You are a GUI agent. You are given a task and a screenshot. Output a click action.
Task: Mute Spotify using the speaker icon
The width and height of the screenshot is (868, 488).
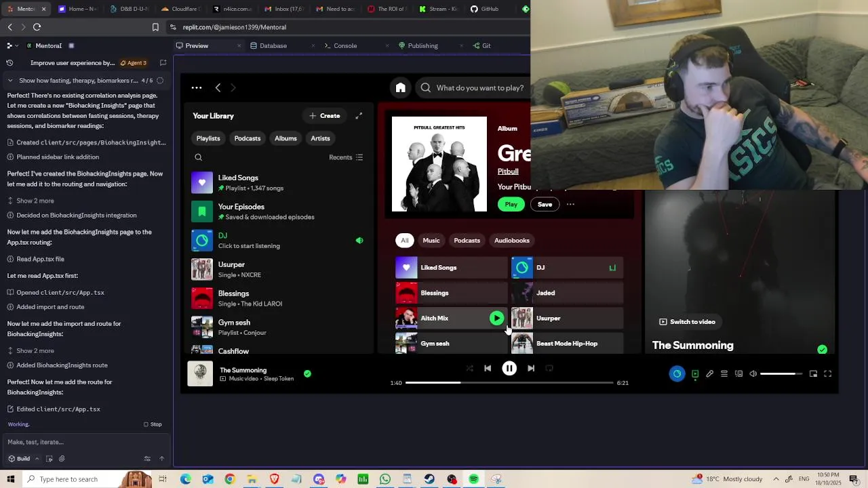753,373
